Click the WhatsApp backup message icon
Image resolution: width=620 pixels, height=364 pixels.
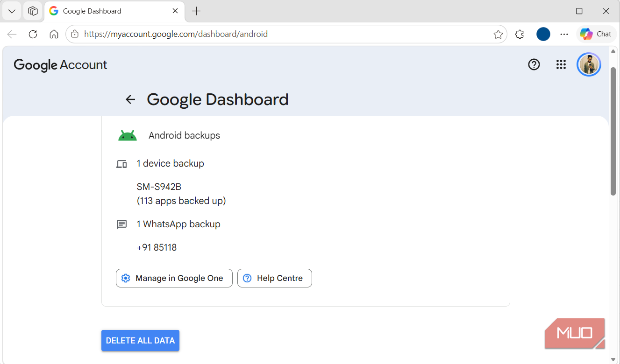pos(121,224)
